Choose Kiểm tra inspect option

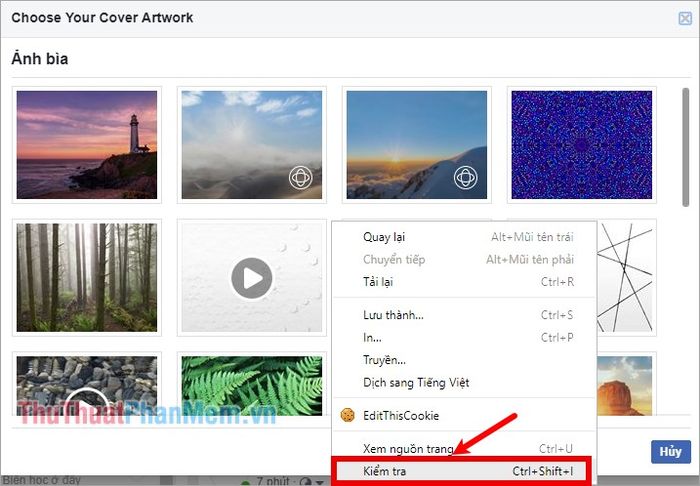(464, 471)
